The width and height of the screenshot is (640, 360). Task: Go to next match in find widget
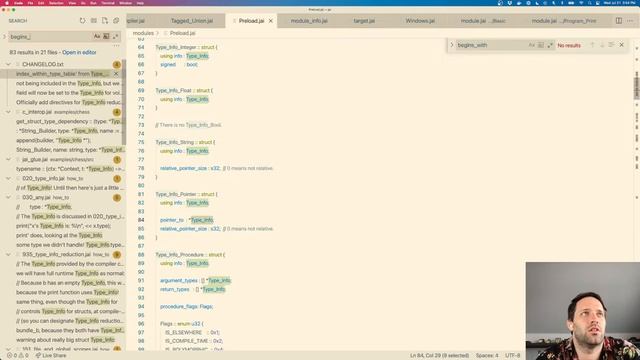coord(602,45)
